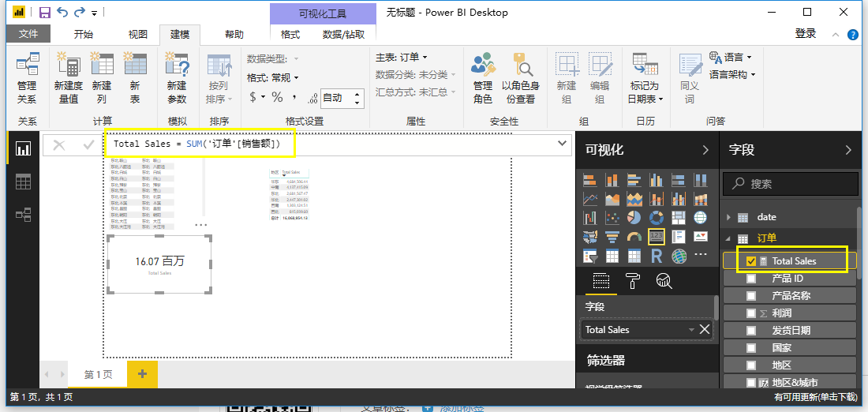Pick the filled map visualization

(x=590, y=237)
